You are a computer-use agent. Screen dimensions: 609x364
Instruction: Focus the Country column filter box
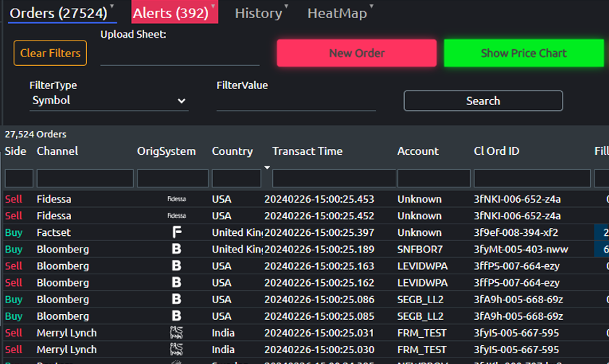click(x=236, y=179)
